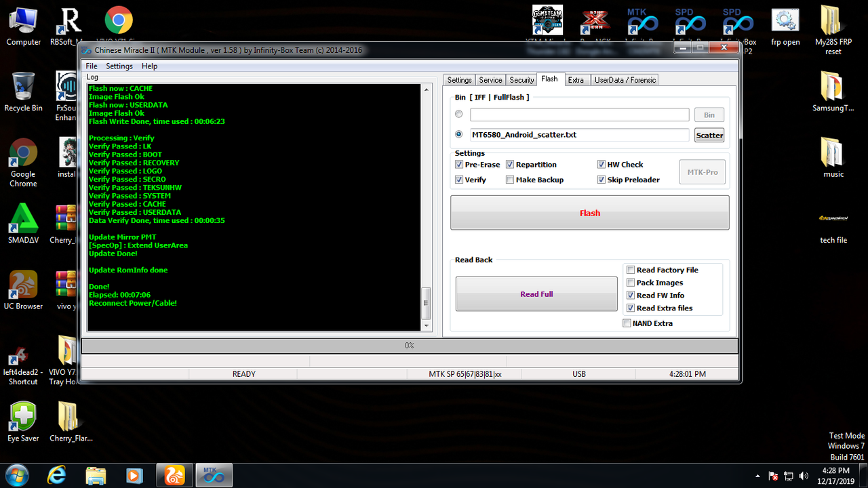This screenshot has width=868, height=488.
Task: Enable the Make Backup checkbox
Action: click(x=510, y=180)
